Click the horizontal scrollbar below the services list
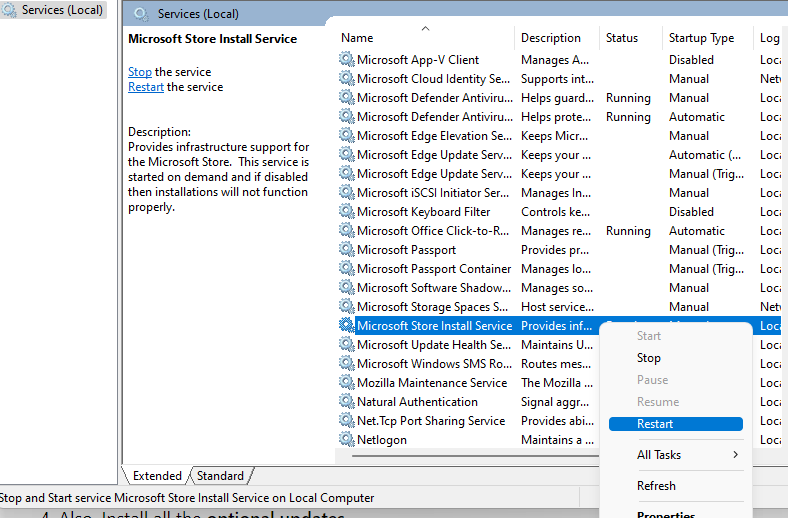 coord(475,456)
